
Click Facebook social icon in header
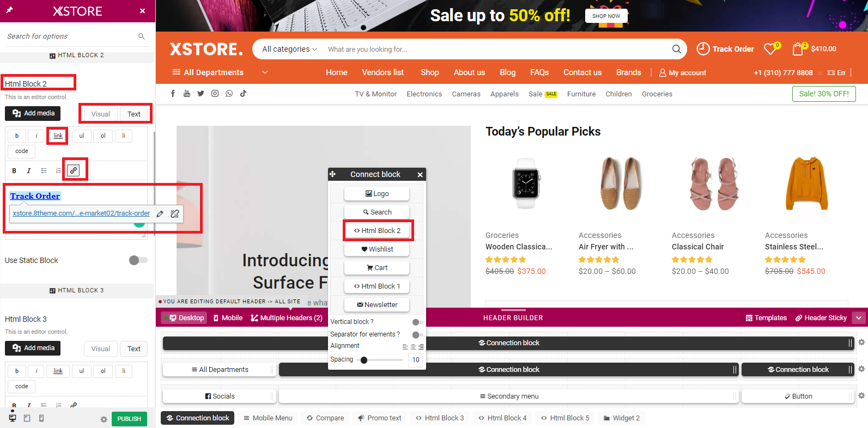coord(173,94)
